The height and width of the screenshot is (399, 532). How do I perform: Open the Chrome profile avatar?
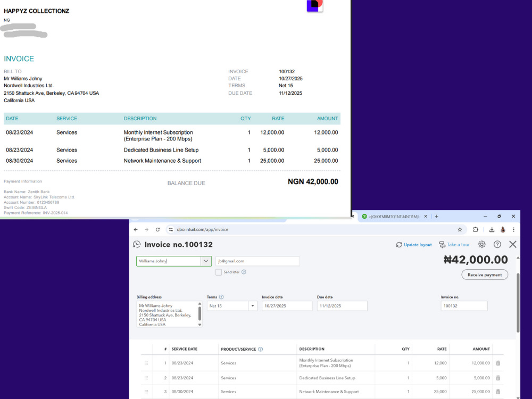(503, 230)
